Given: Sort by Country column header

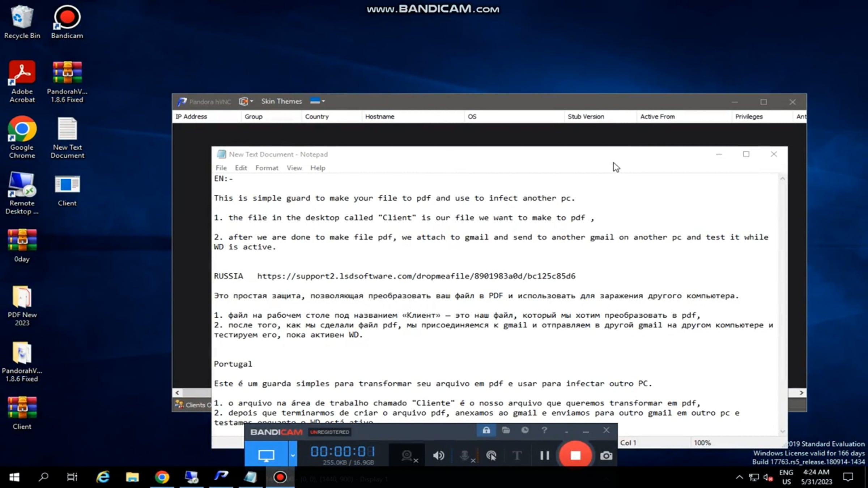Looking at the screenshot, I should pyautogui.click(x=332, y=116).
